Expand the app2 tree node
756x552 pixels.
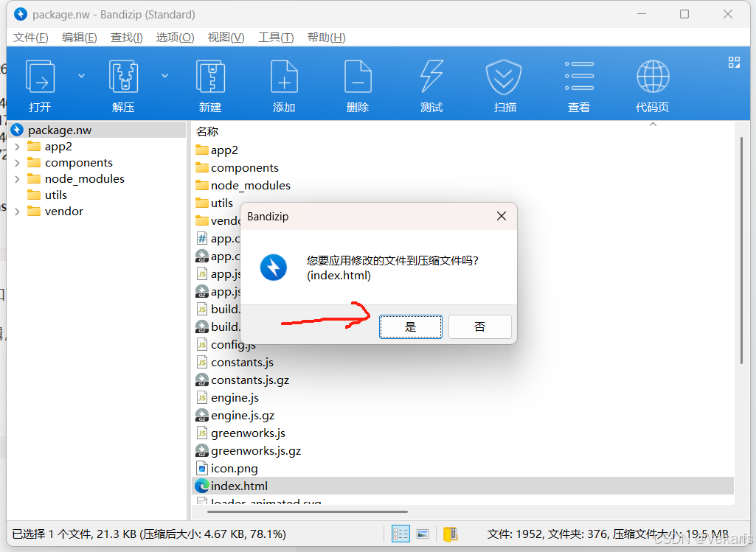click(x=18, y=147)
